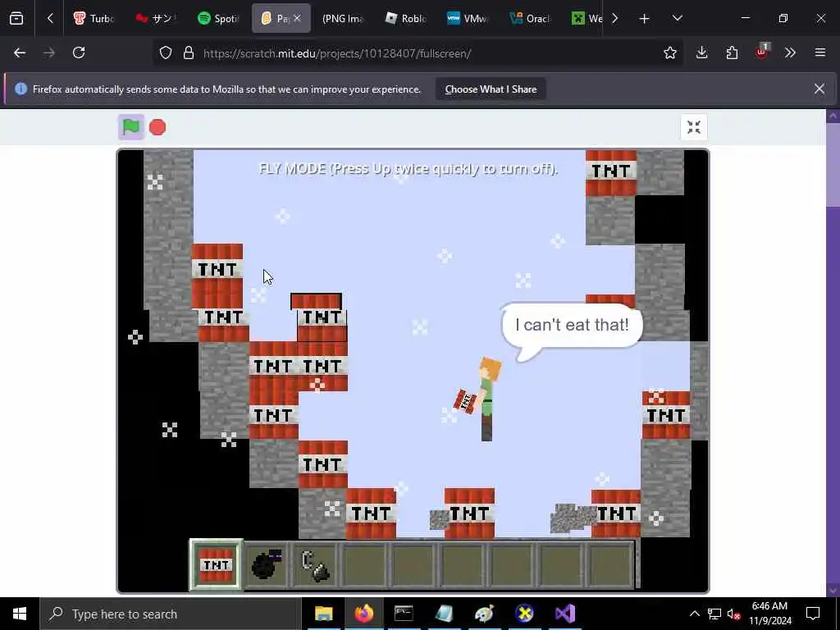Switch to the Roblox tab
Viewport: 840px width, 630px height.
(x=406, y=18)
